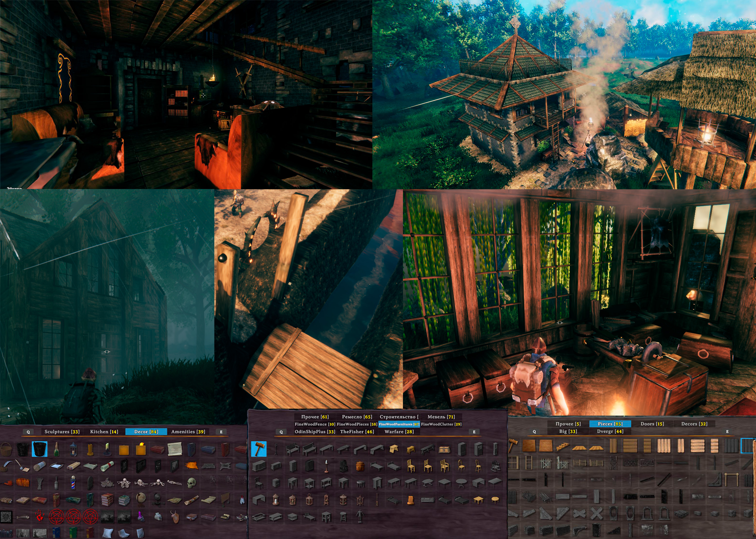The image size is (756, 539).
Task: Select the rocking chair furniture piece
Action: click(495, 466)
